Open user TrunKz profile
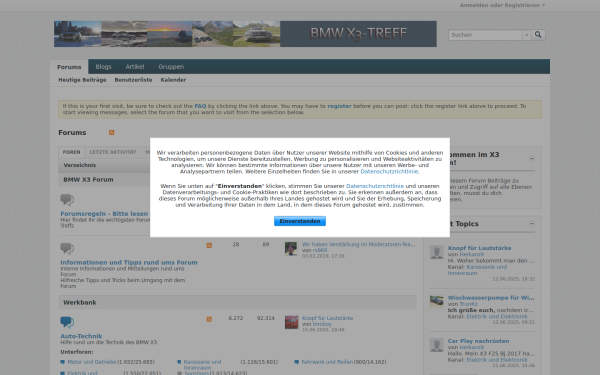 coord(468,304)
